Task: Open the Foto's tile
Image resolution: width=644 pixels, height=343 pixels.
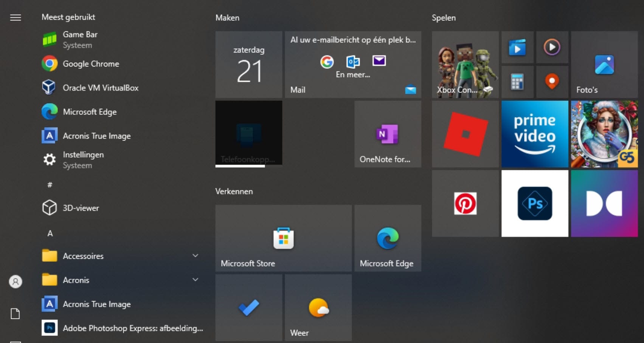Action: pos(604,65)
